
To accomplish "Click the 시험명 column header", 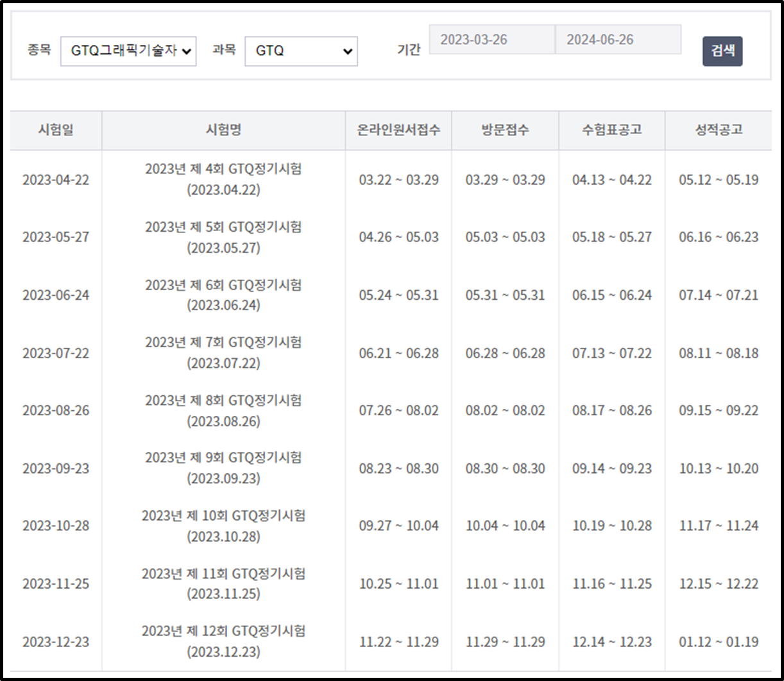I will [223, 129].
